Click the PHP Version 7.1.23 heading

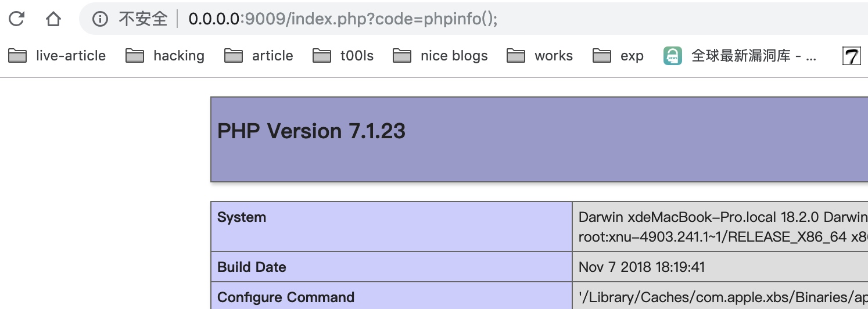tap(311, 131)
